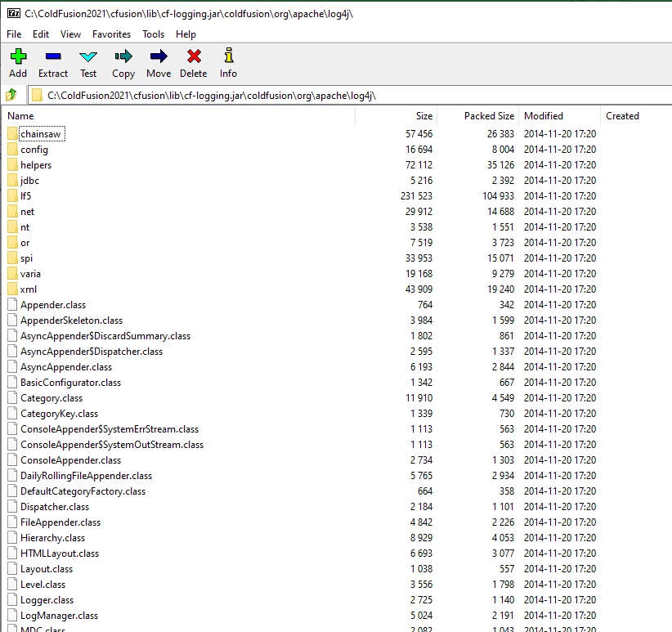Open the View menu

[70, 34]
